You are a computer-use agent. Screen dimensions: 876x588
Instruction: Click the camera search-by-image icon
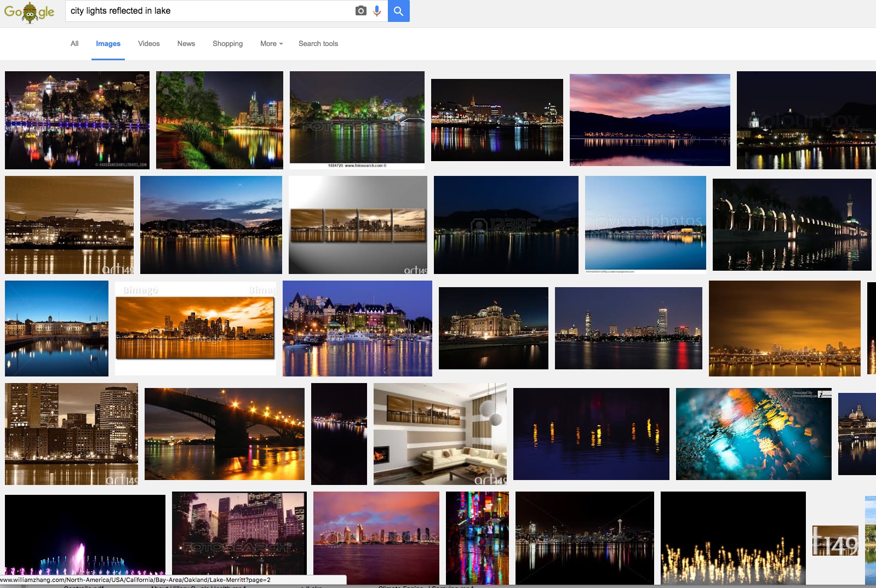pos(360,11)
